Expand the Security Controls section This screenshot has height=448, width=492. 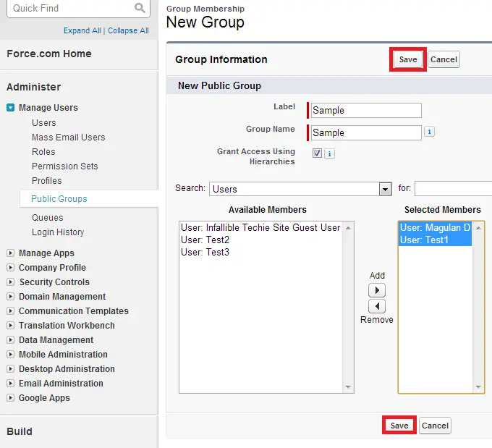[10, 282]
